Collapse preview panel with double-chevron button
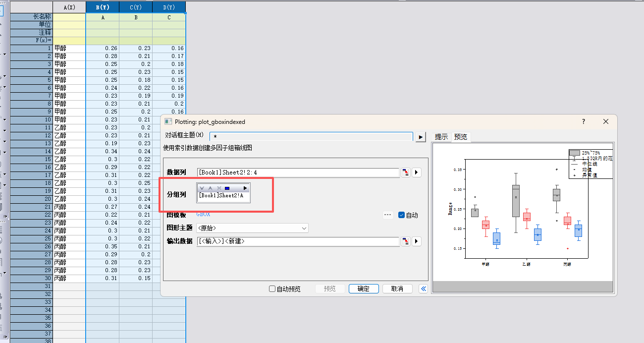The image size is (644, 343). click(x=423, y=288)
